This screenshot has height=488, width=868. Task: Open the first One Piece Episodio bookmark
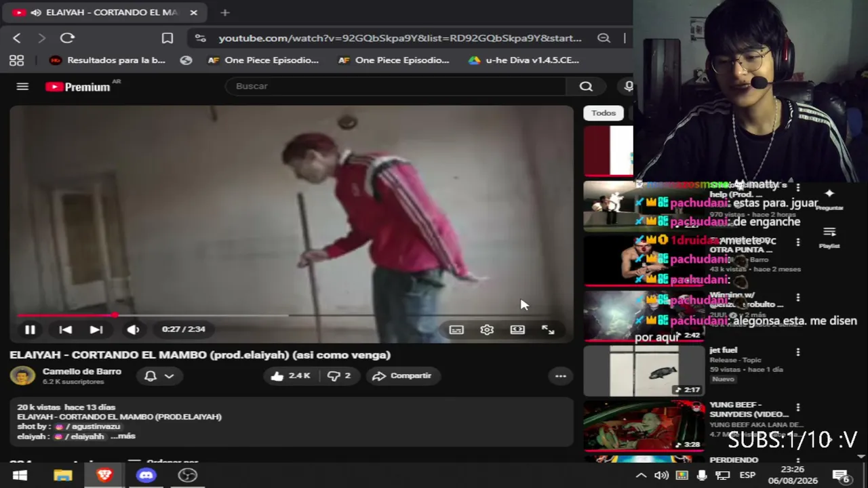pyautogui.click(x=263, y=60)
